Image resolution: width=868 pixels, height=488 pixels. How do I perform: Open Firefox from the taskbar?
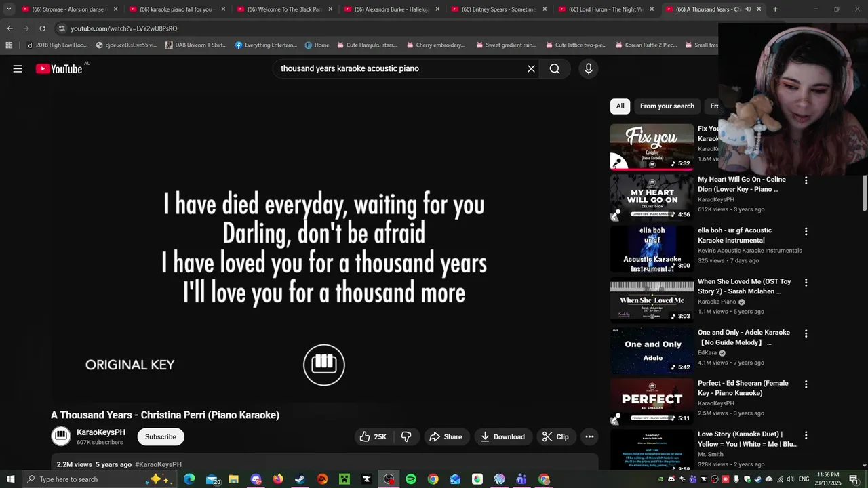(277, 479)
